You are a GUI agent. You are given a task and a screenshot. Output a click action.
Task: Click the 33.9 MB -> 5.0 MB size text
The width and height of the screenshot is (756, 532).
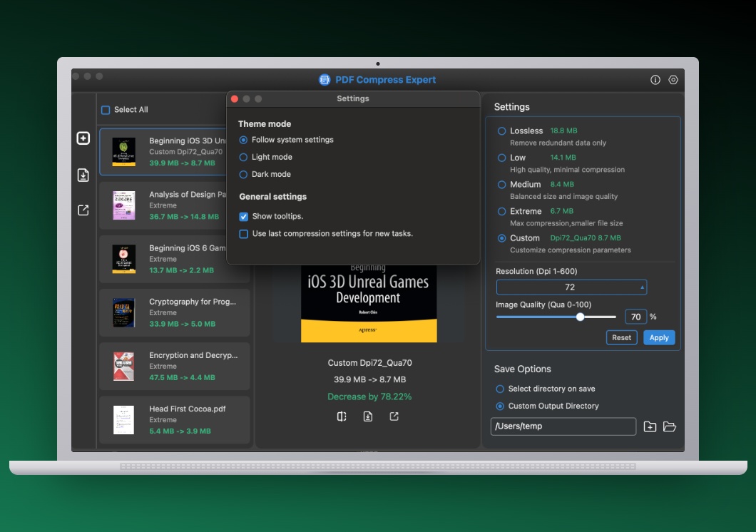[183, 324]
